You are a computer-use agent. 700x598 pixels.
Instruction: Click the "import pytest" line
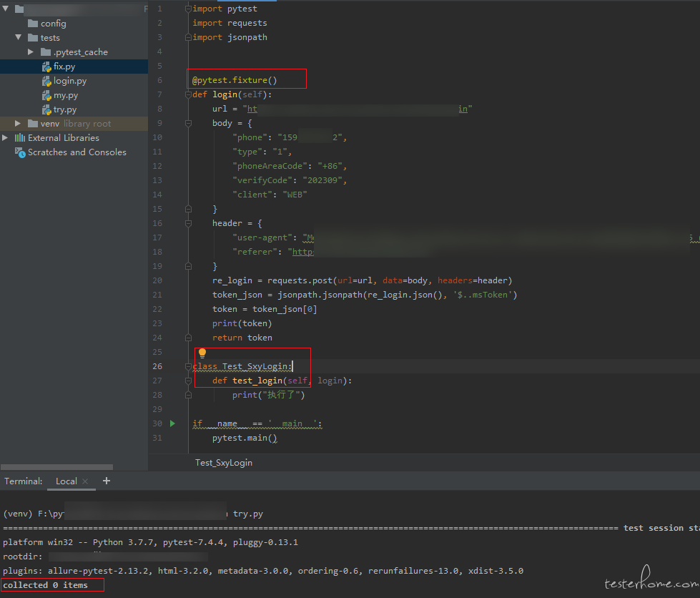click(x=225, y=9)
